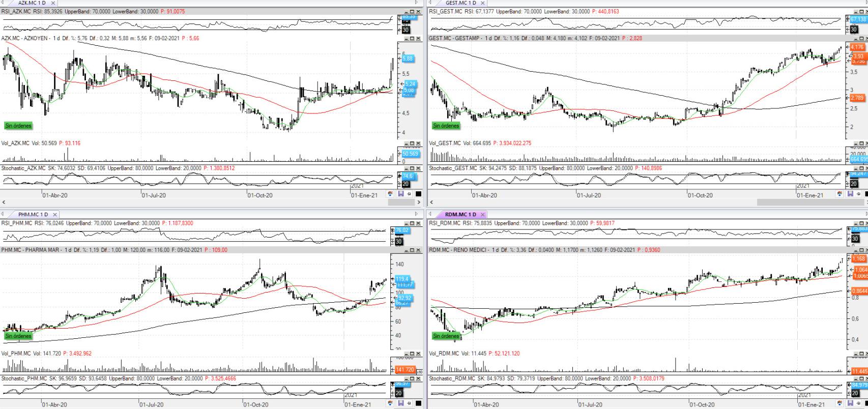Toggle the 'Sin órdenes' badge on the AZKOYEN chart
Viewport: 868px width, 409px height.
coord(18,126)
